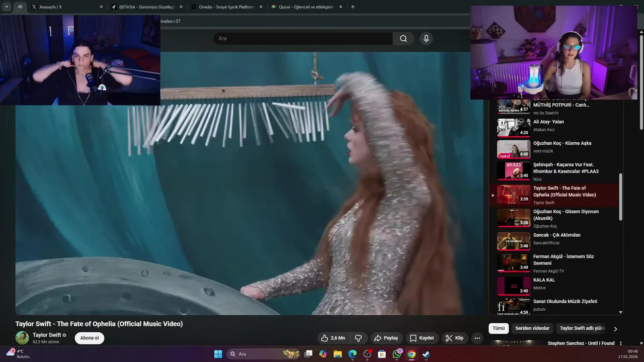Expand the tab search dropdown arrow

point(7,7)
